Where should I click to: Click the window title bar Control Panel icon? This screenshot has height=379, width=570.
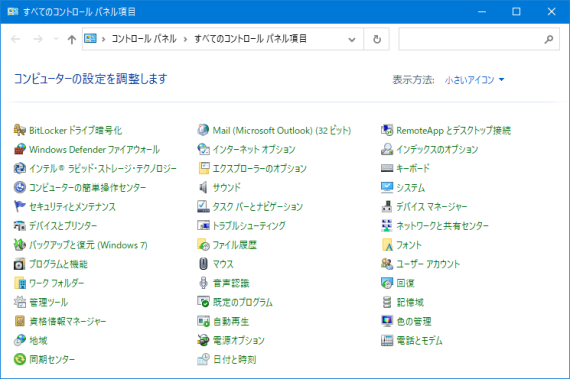click(13, 11)
